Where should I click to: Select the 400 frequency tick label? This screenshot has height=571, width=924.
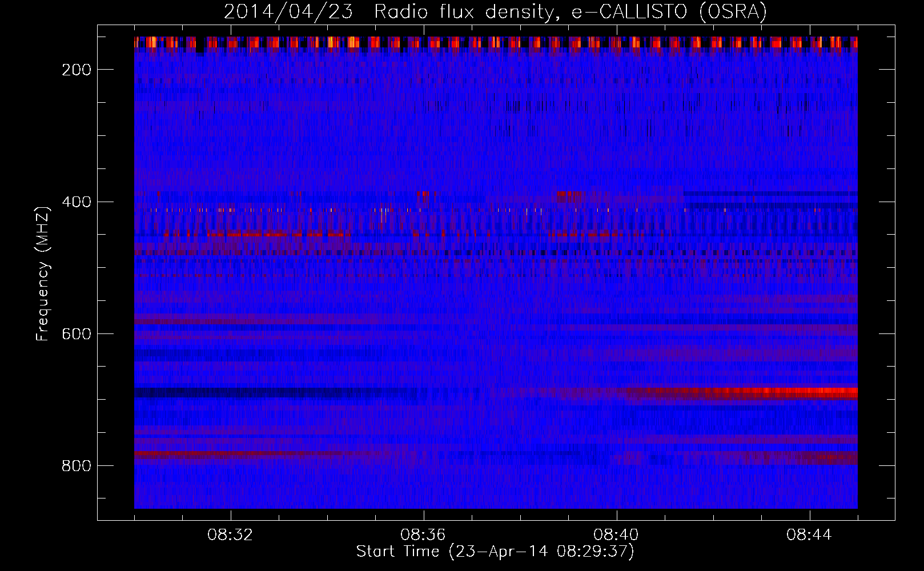(77, 202)
